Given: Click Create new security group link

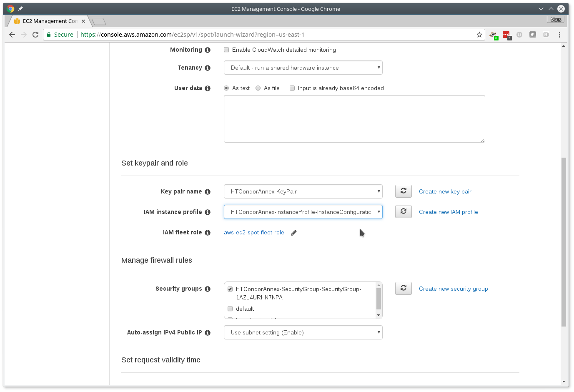Looking at the screenshot, I should [454, 289].
